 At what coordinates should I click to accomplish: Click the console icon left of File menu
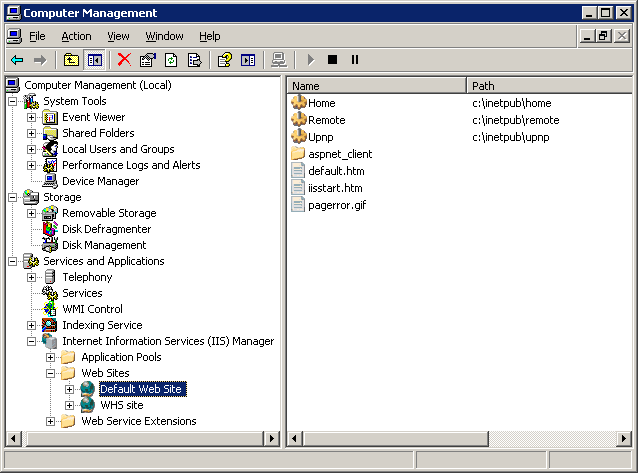pyautogui.click(x=14, y=37)
